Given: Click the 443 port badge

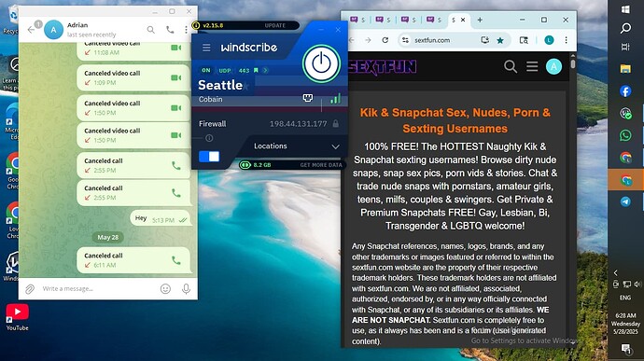Looking at the screenshot, I should tap(244, 71).
